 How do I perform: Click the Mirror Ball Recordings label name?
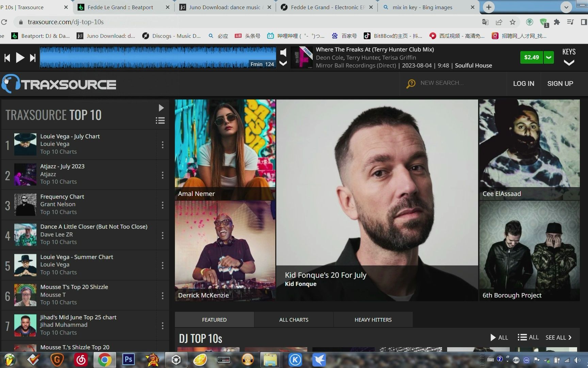click(x=356, y=65)
